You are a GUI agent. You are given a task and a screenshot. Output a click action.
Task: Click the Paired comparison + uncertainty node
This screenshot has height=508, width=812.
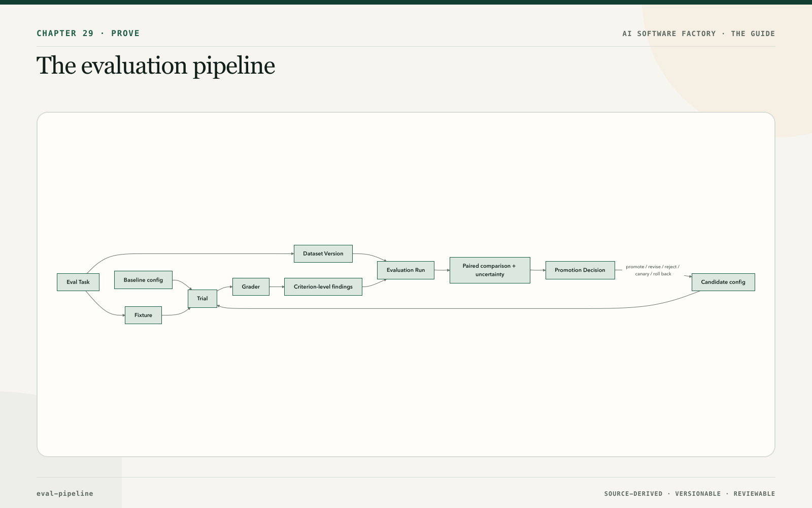point(490,270)
